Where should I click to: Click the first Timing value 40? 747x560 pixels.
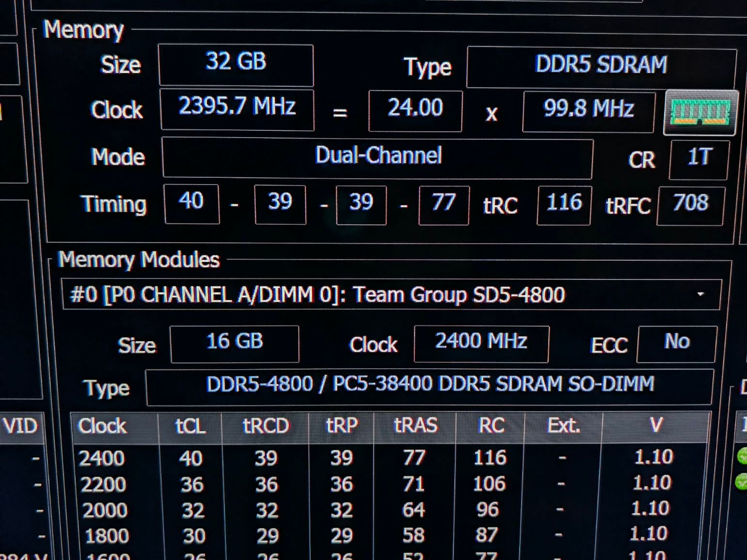191,204
